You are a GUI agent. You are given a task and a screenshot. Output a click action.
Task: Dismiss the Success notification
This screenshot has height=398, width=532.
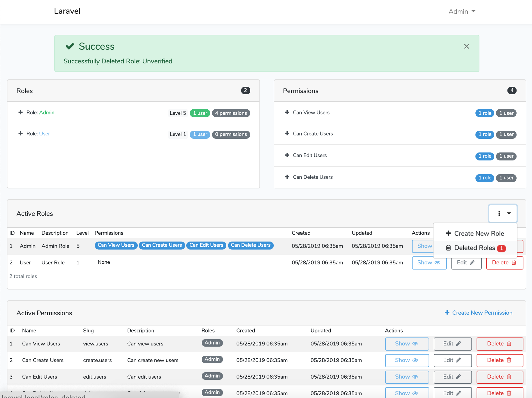coord(467,46)
